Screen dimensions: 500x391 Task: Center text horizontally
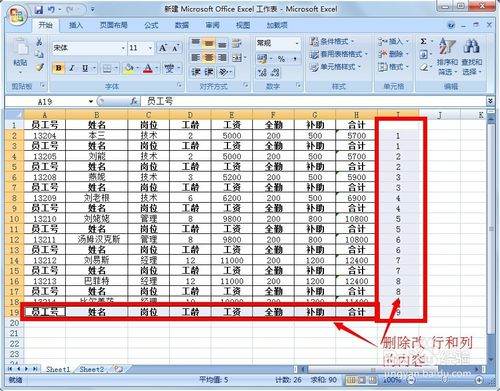pos(209,58)
